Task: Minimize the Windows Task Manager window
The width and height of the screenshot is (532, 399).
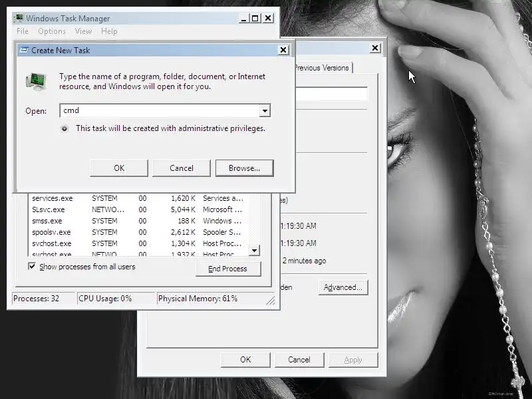Action: click(243, 19)
